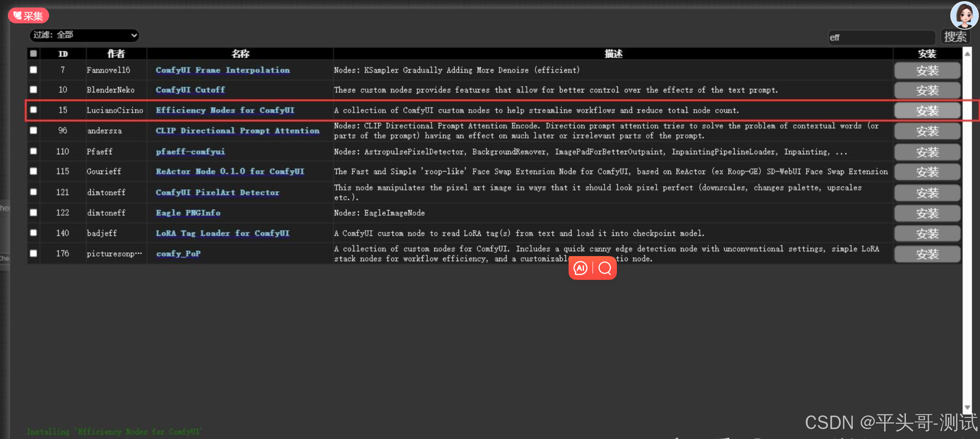Check the Efficiency Nodes for ComfyUI row
980x439 pixels.
tap(34, 110)
